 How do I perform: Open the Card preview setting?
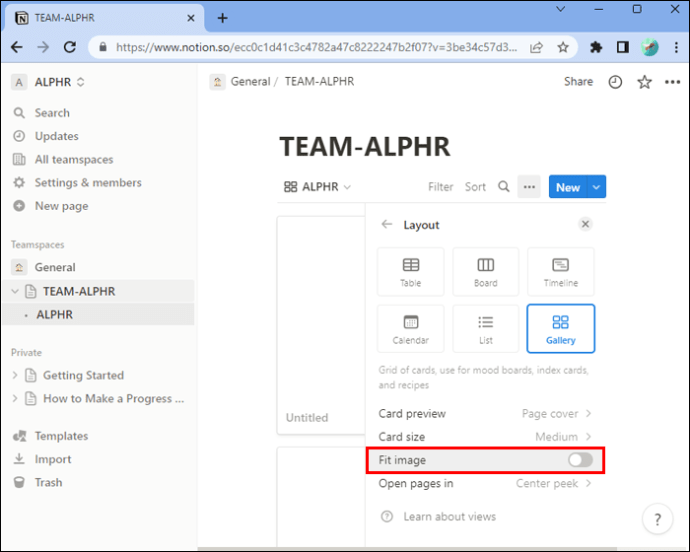tap(485, 414)
